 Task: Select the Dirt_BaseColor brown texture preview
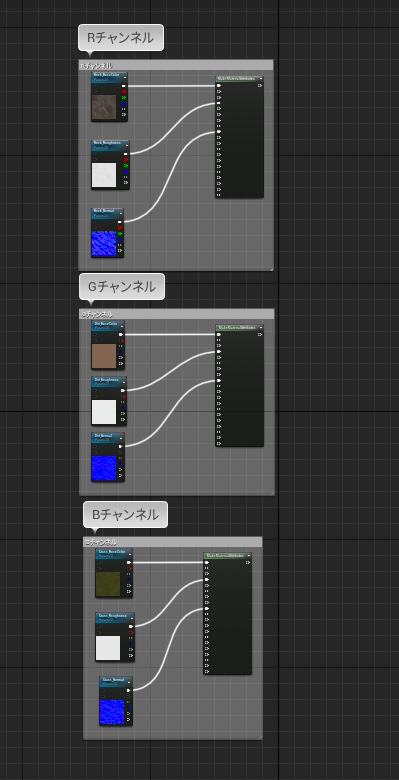click(x=104, y=356)
